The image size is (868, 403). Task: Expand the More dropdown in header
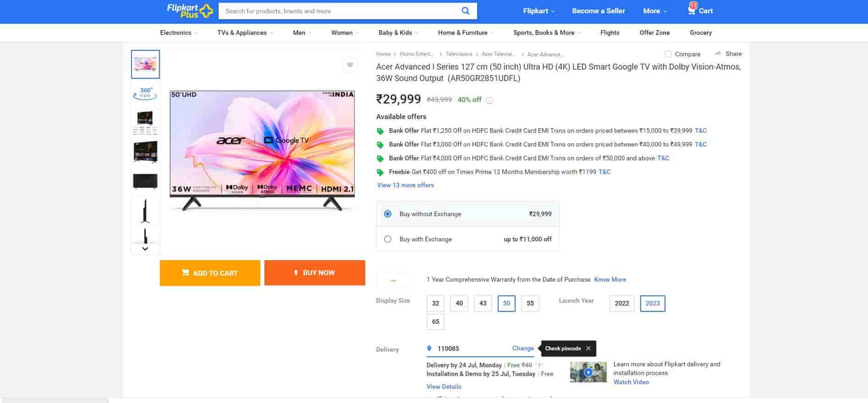pos(655,11)
